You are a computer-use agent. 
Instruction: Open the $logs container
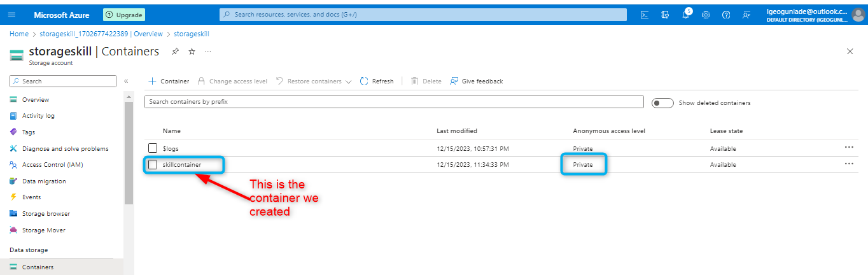171,148
